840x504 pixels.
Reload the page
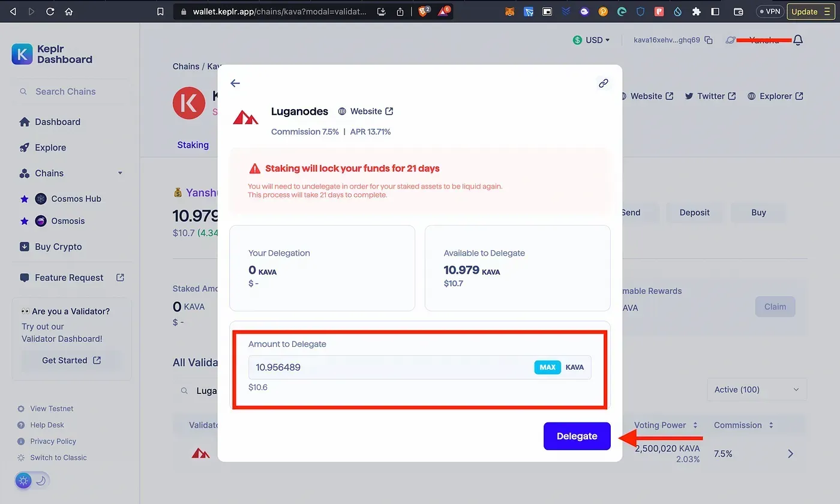coord(50,11)
